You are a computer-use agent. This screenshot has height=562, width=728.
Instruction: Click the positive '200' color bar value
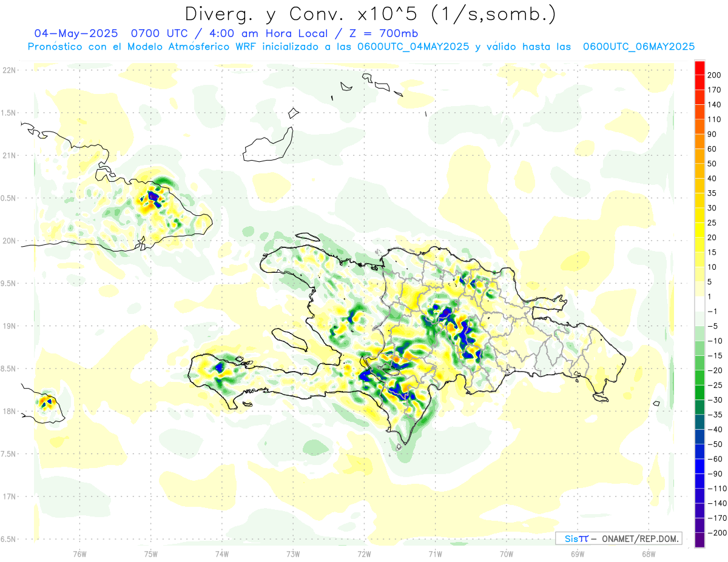(x=714, y=75)
